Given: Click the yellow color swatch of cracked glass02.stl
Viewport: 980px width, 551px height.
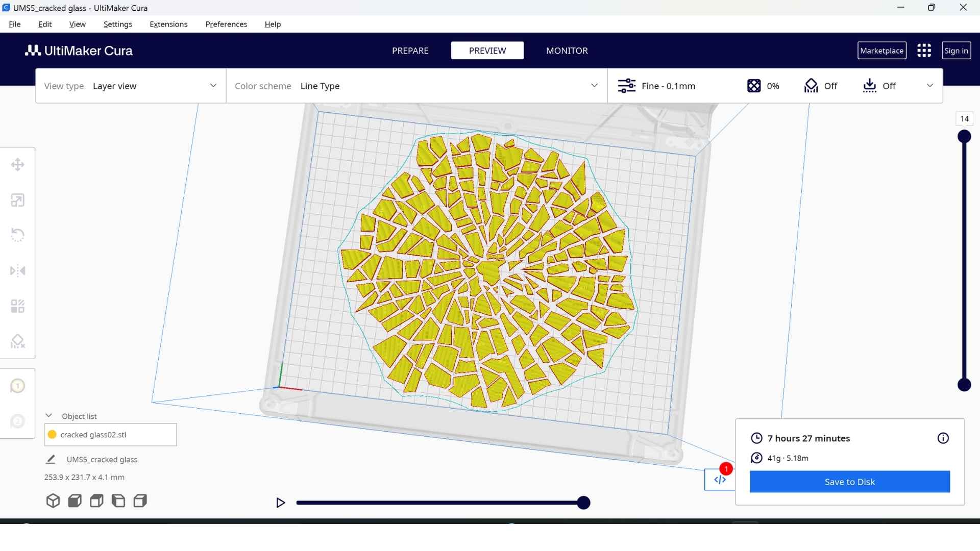Looking at the screenshot, I should click(x=52, y=435).
